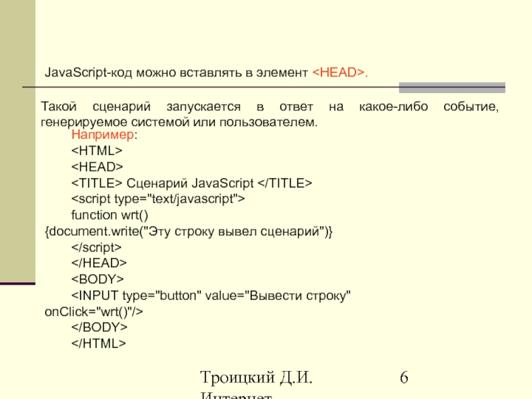Click the '<INPUT type="button"' code line
Image resolution: width=532 pixels, height=399 pixels.
pyautogui.click(x=211, y=295)
